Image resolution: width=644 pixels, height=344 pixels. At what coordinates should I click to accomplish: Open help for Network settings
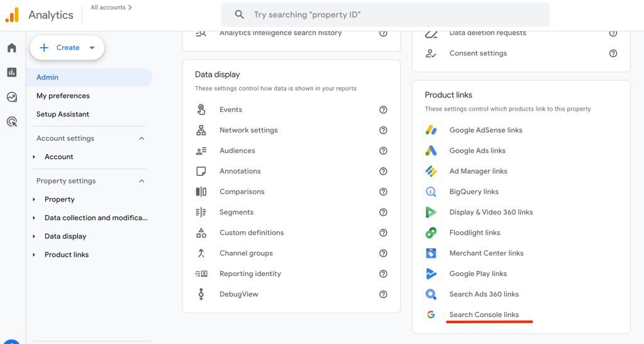[x=383, y=130]
